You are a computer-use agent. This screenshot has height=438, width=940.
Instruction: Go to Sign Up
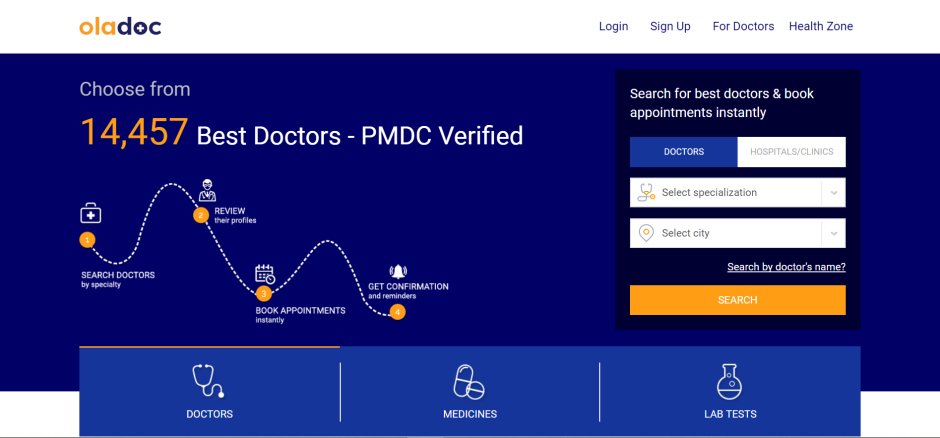click(x=670, y=27)
